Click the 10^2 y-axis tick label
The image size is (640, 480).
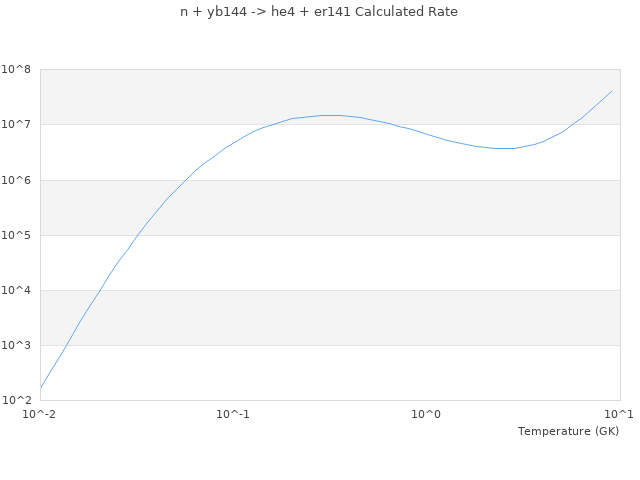17,400
